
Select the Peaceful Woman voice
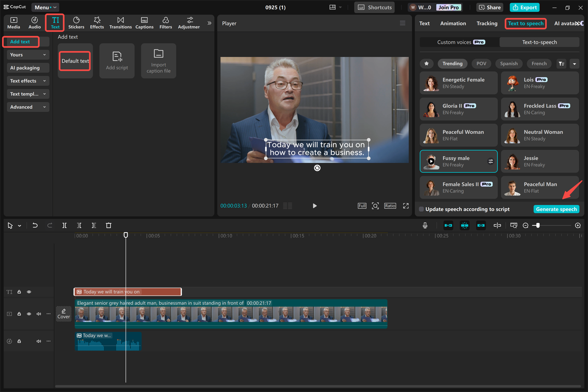tap(458, 135)
